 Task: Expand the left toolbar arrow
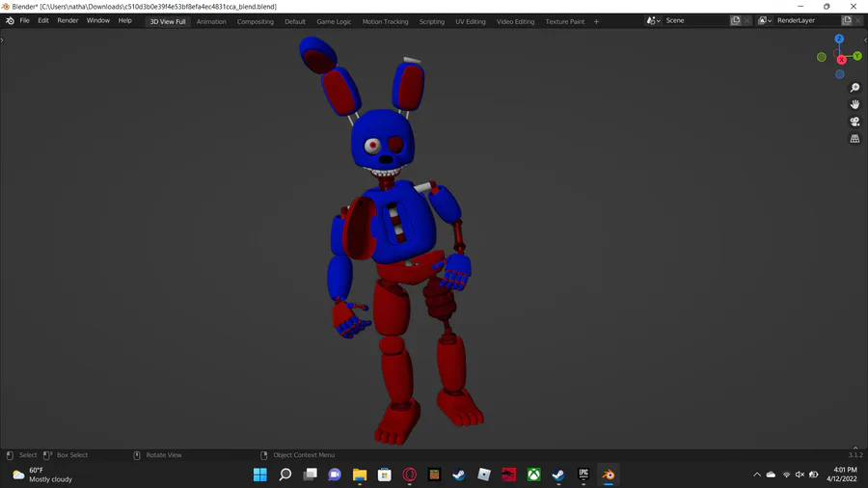pyautogui.click(x=2, y=40)
